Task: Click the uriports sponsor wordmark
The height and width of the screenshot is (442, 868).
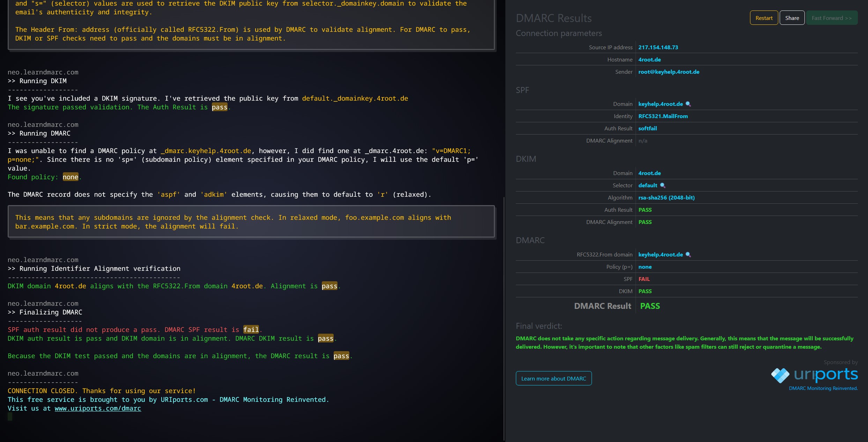Action: click(x=825, y=375)
